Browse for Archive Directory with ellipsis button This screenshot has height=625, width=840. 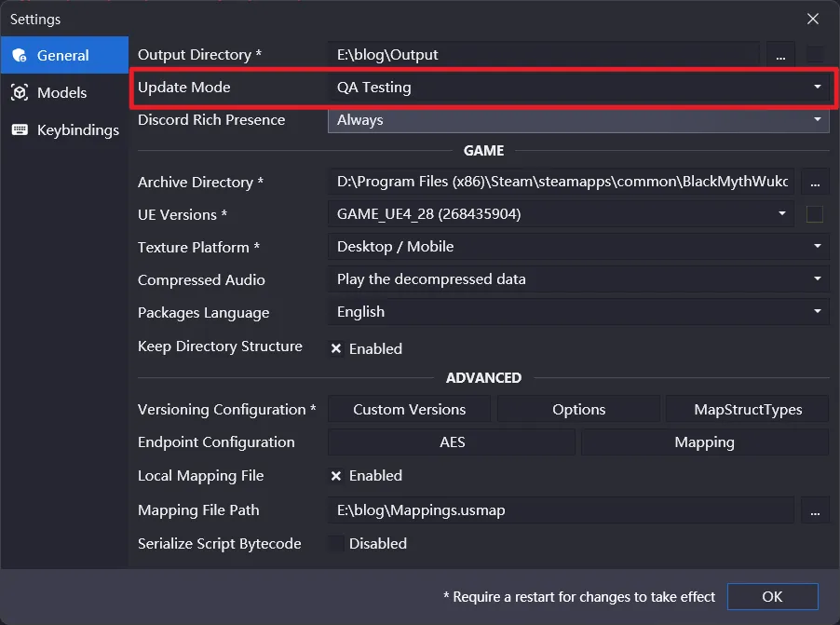point(815,182)
